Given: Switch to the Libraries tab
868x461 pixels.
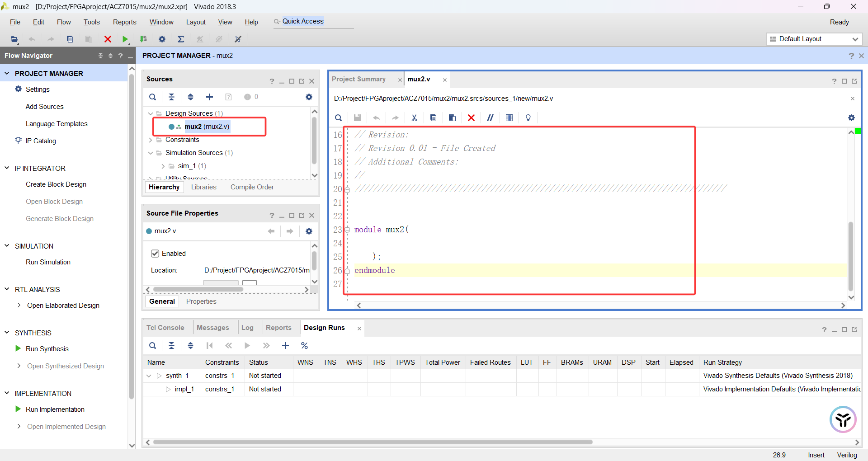Looking at the screenshot, I should tap(204, 187).
